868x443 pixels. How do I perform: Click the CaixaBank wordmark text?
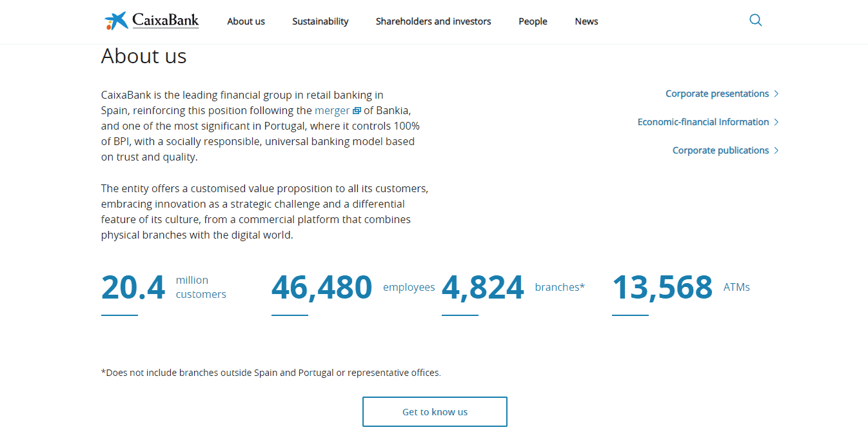coord(165,20)
